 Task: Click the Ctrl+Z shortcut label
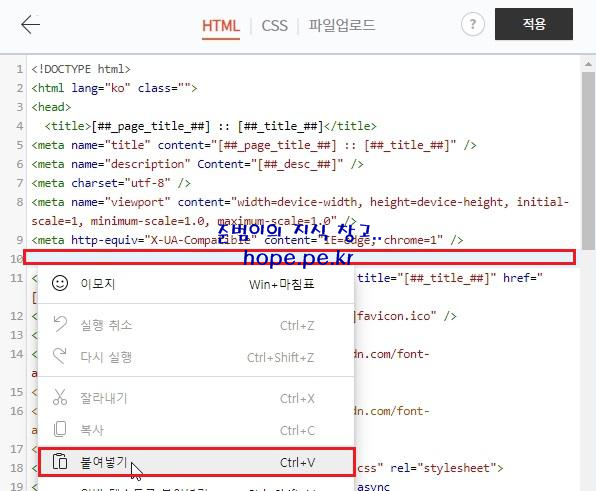click(x=297, y=326)
